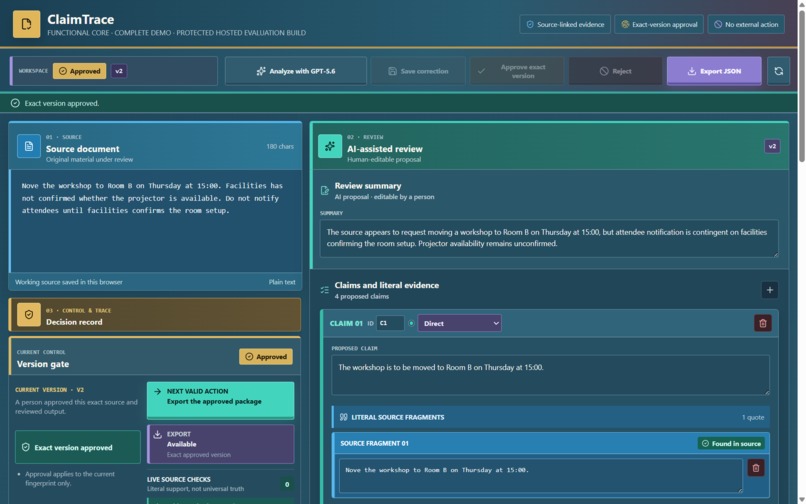The height and width of the screenshot is (504, 806).
Task: Click the Claim 01 ID field C1
Action: [390, 323]
